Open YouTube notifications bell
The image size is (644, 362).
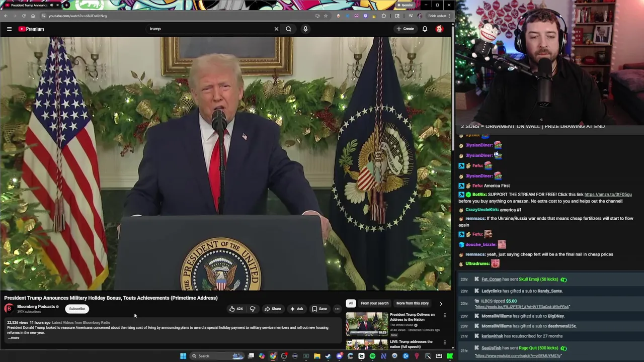(x=425, y=29)
